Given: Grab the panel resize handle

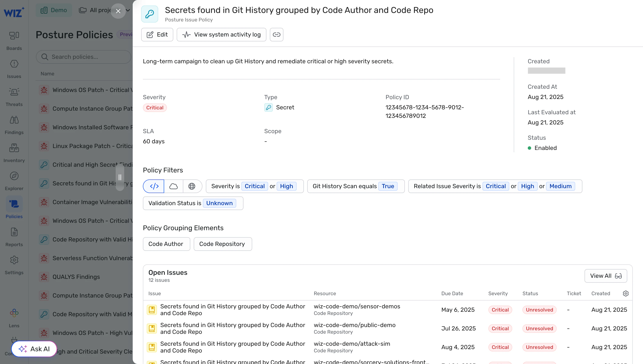Looking at the screenshot, I should [x=120, y=177].
